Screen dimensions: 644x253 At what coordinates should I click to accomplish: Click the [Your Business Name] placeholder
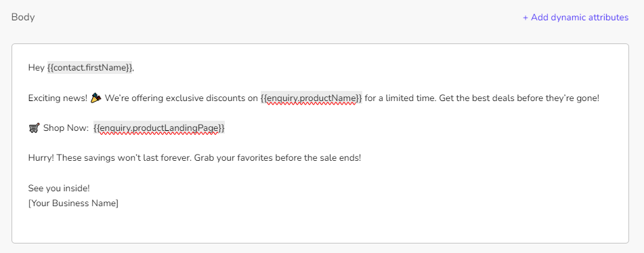click(74, 203)
